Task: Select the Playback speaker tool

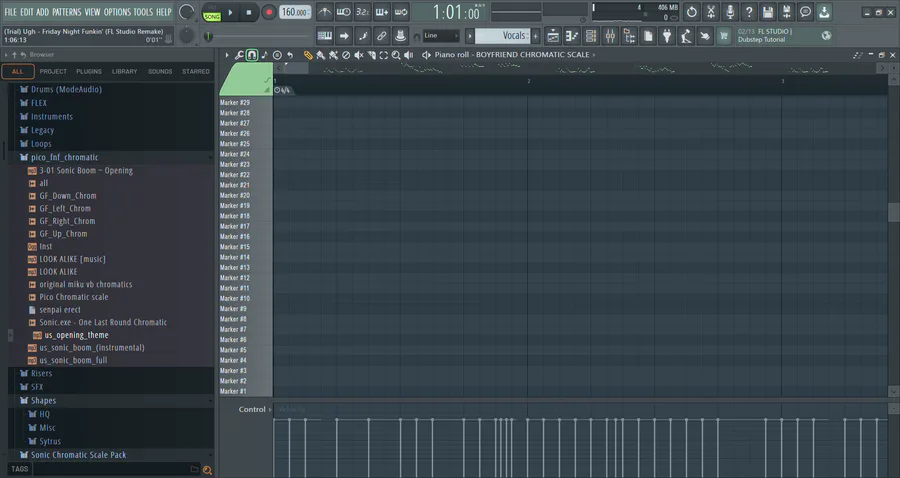Action: point(409,55)
